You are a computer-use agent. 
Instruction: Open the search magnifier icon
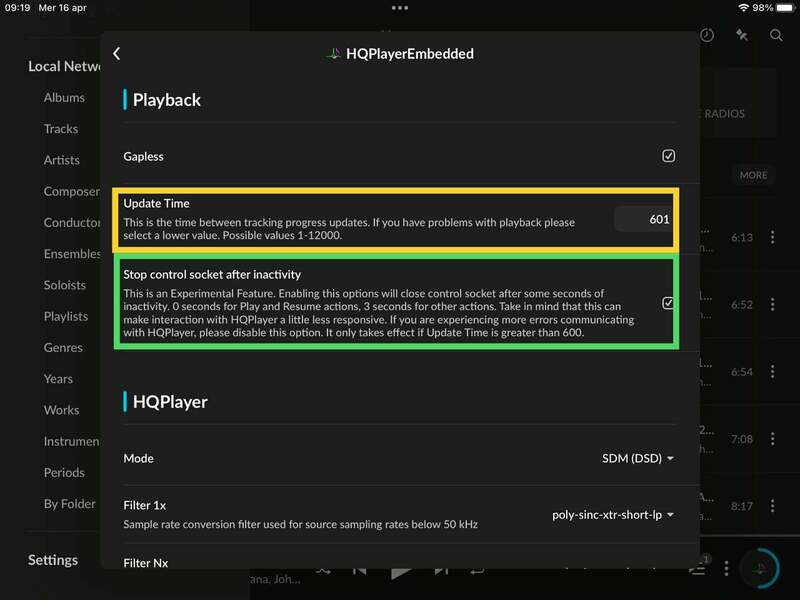pos(776,35)
